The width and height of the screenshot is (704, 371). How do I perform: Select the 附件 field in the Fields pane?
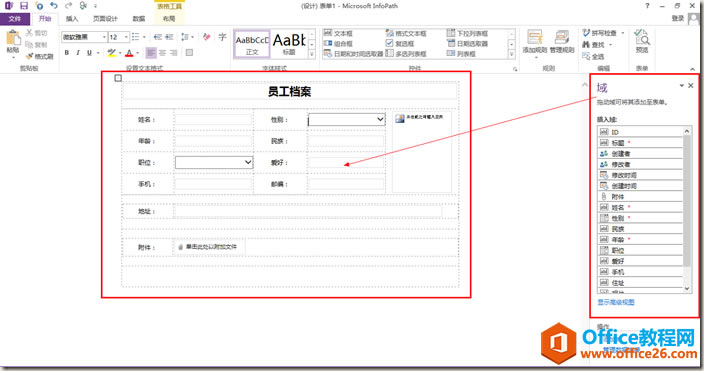pyautogui.click(x=640, y=197)
